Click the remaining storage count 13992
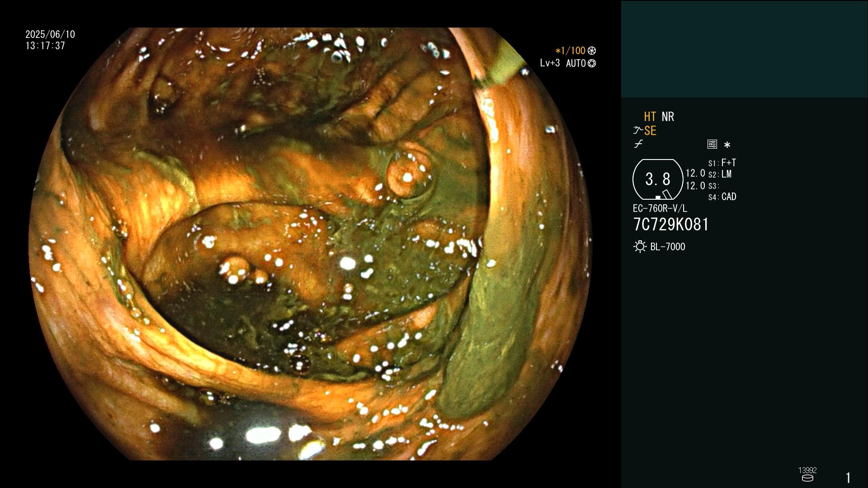 [807, 470]
